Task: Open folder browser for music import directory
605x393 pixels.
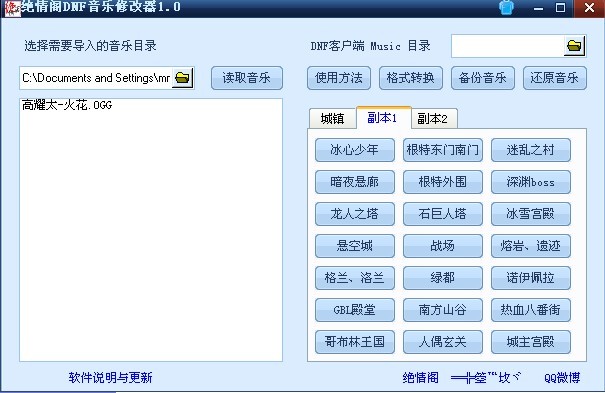Action: (183, 78)
